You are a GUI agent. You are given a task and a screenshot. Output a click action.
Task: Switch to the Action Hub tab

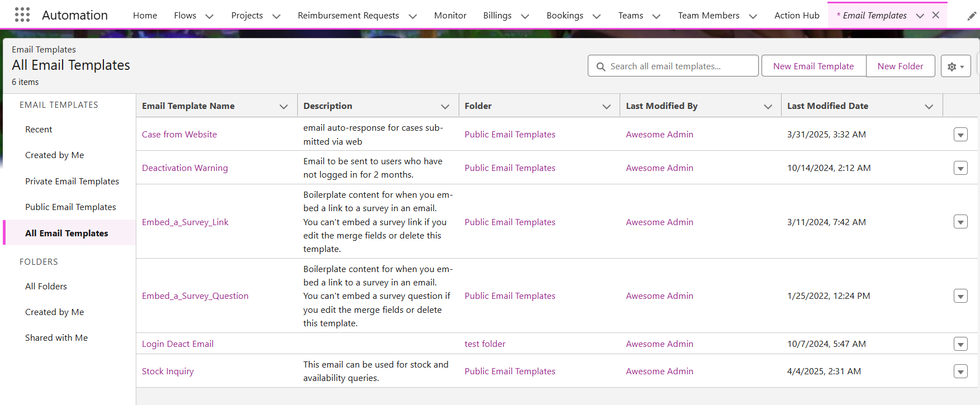click(x=796, y=16)
